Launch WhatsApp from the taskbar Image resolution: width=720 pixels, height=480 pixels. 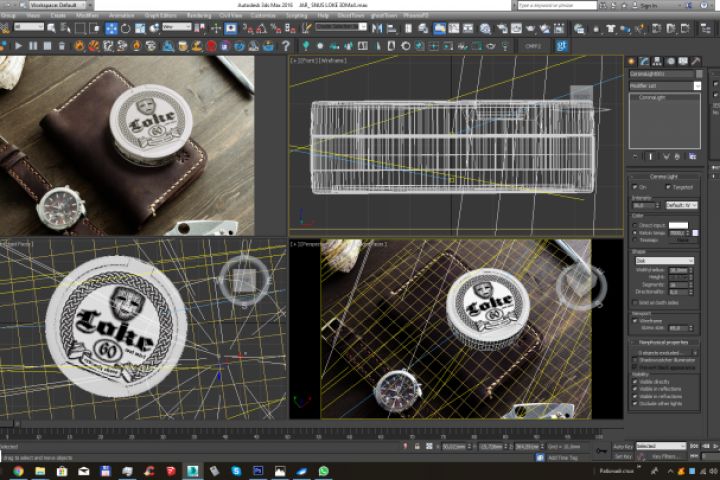pyautogui.click(x=324, y=470)
